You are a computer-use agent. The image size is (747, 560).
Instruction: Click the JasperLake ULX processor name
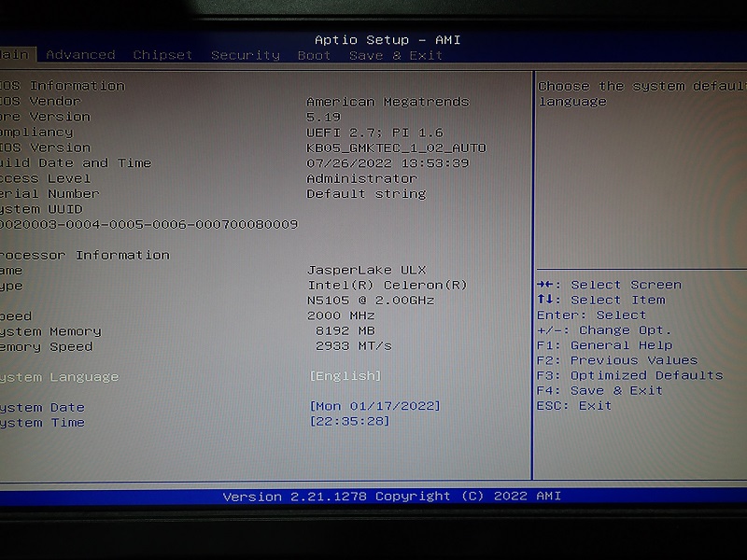pyautogui.click(x=366, y=270)
